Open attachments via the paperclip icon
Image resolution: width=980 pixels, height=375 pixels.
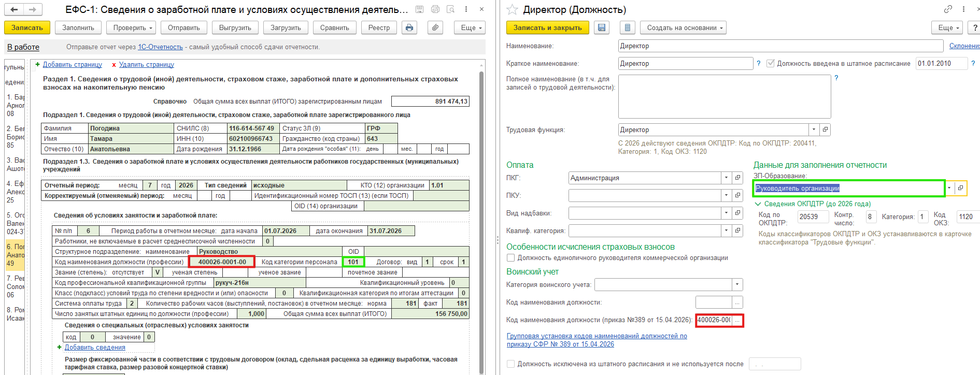pyautogui.click(x=435, y=27)
